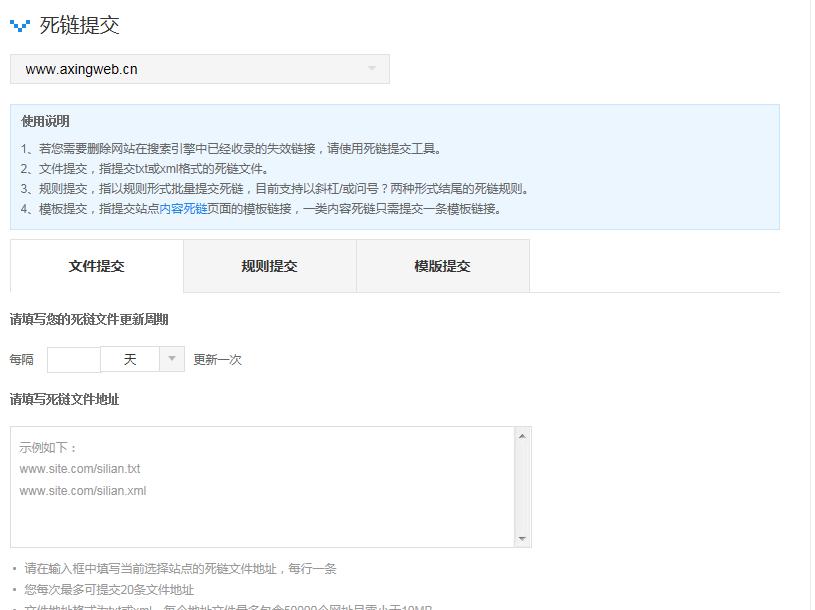Click the example text www.site.com/silian.xml
The image size is (815, 610).
[82, 490]
